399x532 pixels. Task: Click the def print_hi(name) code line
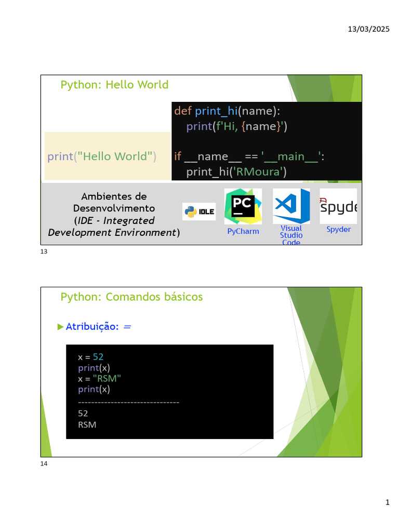point(227,111)
